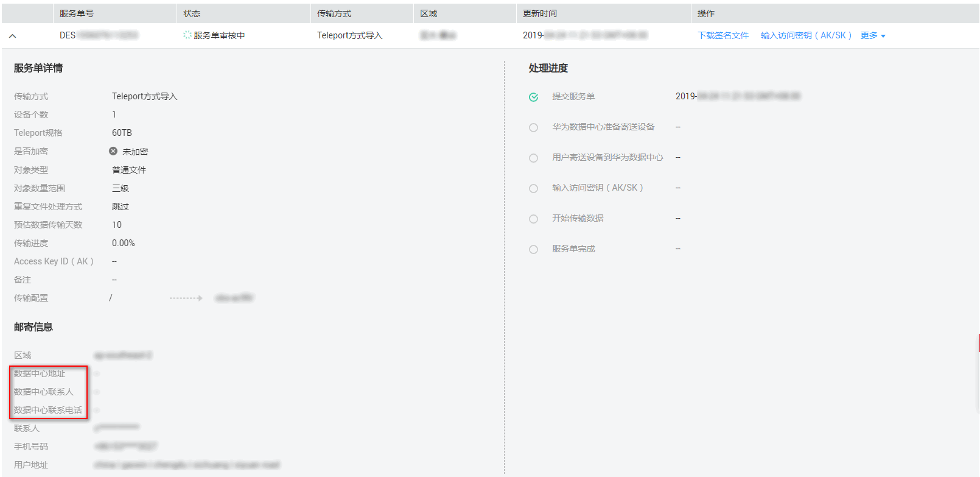The width and height of the screenshot is (980, 477).
Task: Click 对象数量范围 value 三级
Action: click(121, 188)
